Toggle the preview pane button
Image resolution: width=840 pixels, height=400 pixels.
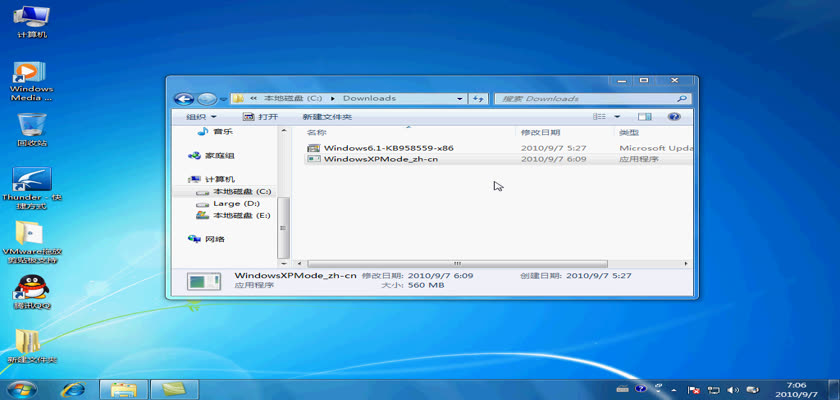coord(645,117)
